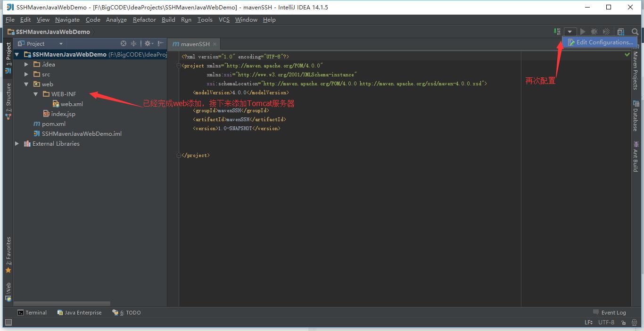
Task: Expand the .idea folder arrow
Action: click(x=26, y=65)
